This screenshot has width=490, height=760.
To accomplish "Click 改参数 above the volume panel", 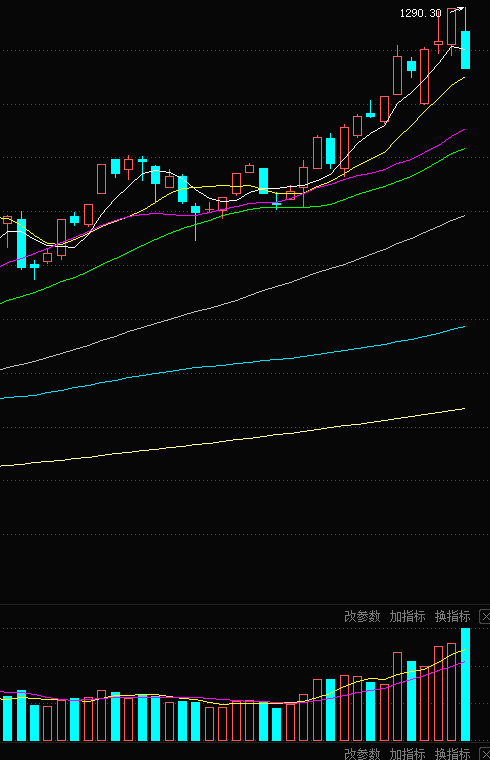I will coord(362,616).
